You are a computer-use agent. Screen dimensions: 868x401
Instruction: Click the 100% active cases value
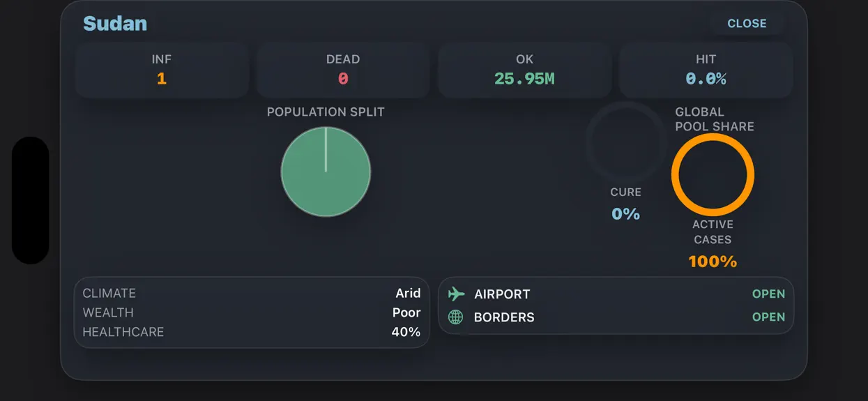(x=713, y=262)
